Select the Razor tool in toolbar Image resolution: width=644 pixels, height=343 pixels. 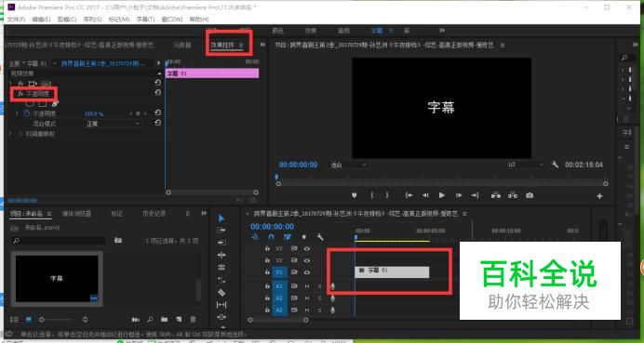pyautogui.click(x=221, y=293)
